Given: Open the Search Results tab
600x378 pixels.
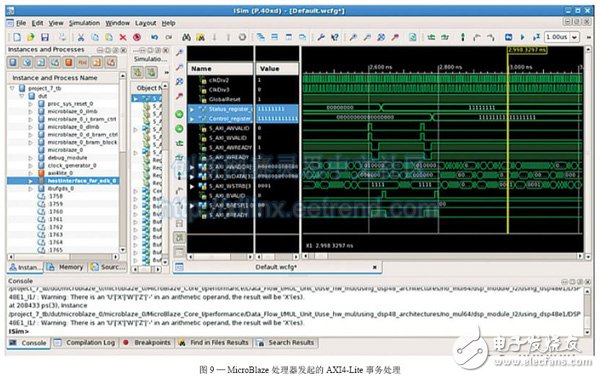Looking at the screenshot, I should [x=286, y=343].
